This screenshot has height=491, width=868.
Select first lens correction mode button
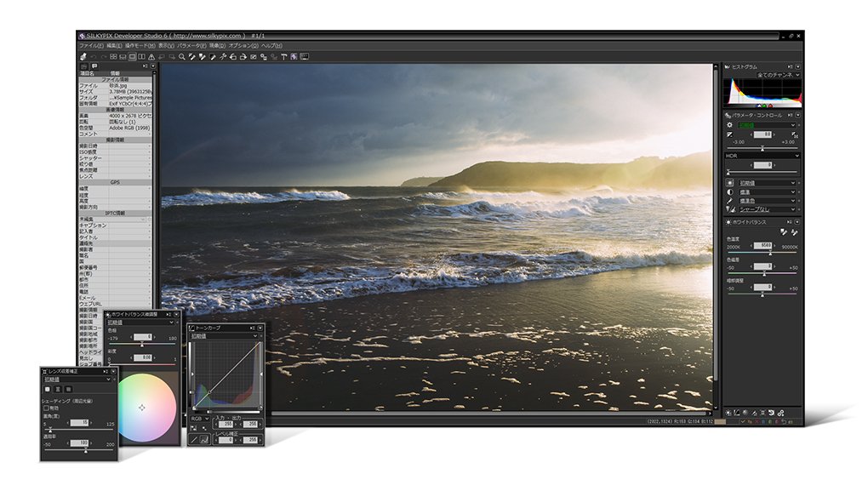(x=47, y=389)
